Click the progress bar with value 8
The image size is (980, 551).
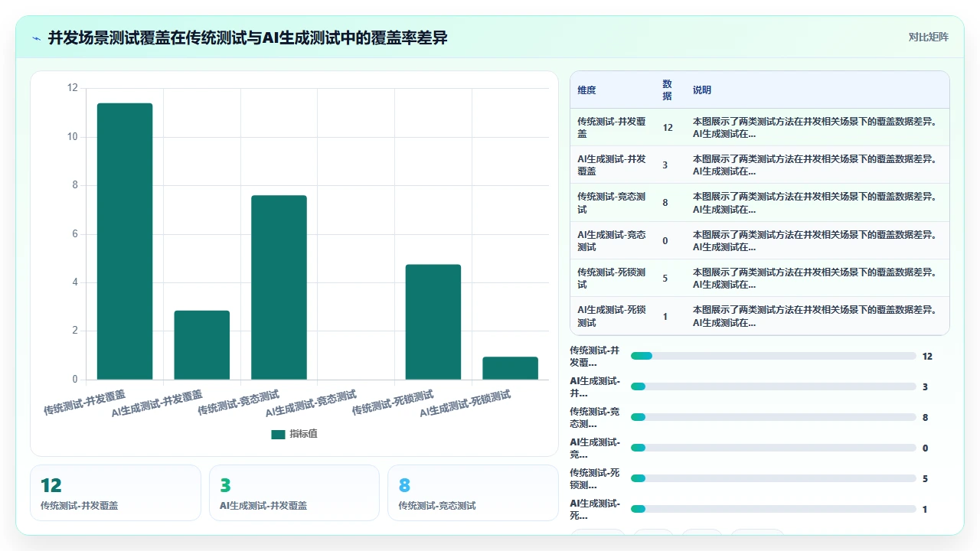[x=773, y=417]
